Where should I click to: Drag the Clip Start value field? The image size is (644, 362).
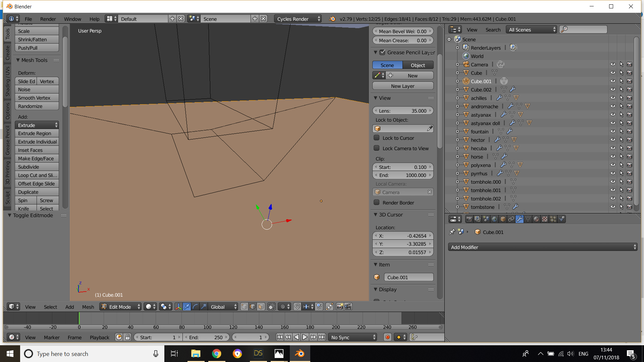403,167
